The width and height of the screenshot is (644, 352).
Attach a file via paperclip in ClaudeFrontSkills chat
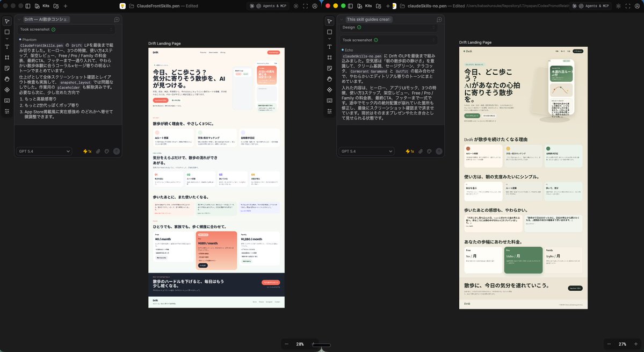click(98, 151)
